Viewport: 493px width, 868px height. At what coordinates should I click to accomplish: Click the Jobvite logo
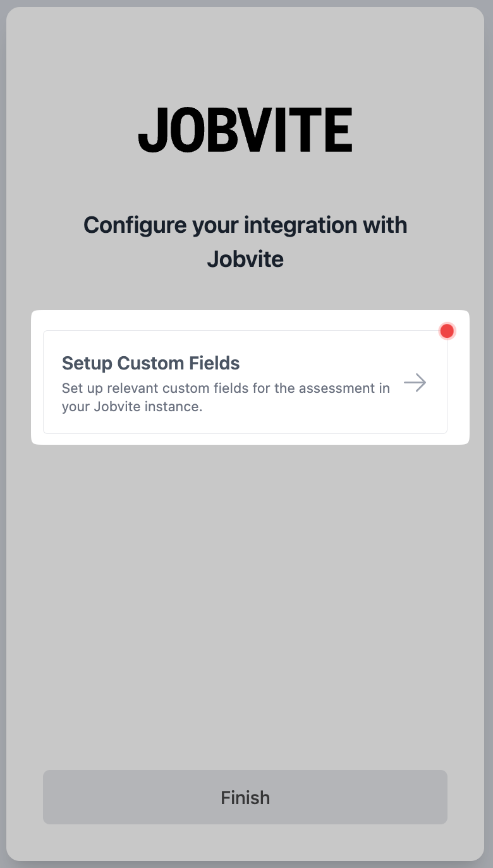point(245,130)
